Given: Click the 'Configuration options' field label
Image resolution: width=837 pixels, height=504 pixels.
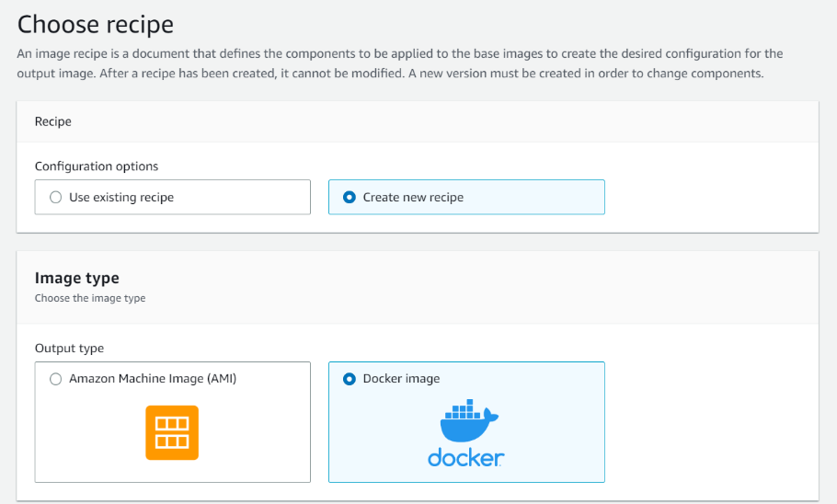Looking at the screenshot, I should [x=97, y=166].
